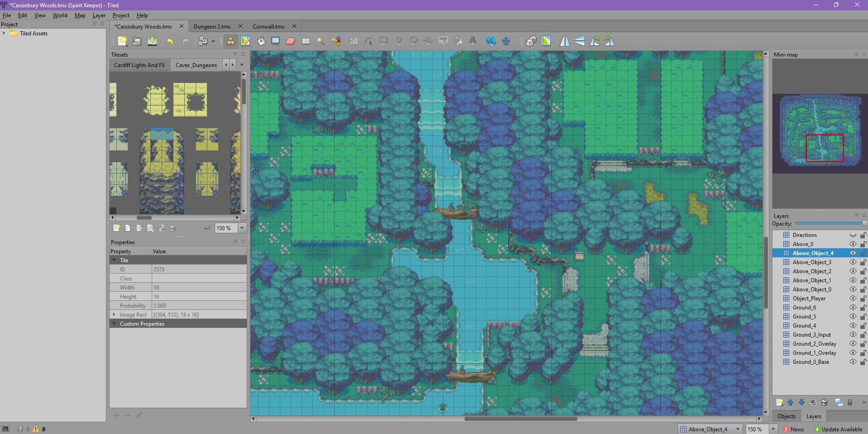868x434 pixels.
Task: Hide the Ground_6 layer
Action: click(x=853, y=308)
